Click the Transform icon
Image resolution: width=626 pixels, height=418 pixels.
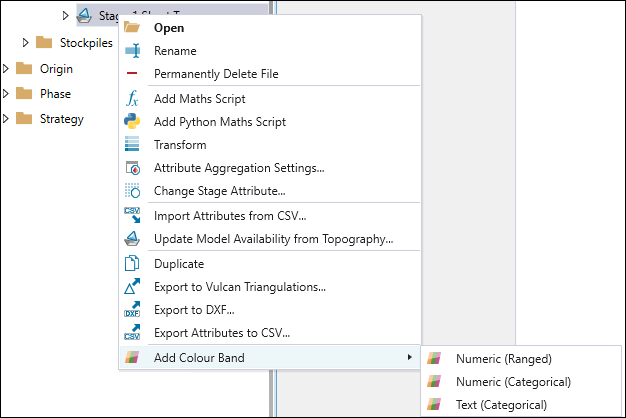132,145
